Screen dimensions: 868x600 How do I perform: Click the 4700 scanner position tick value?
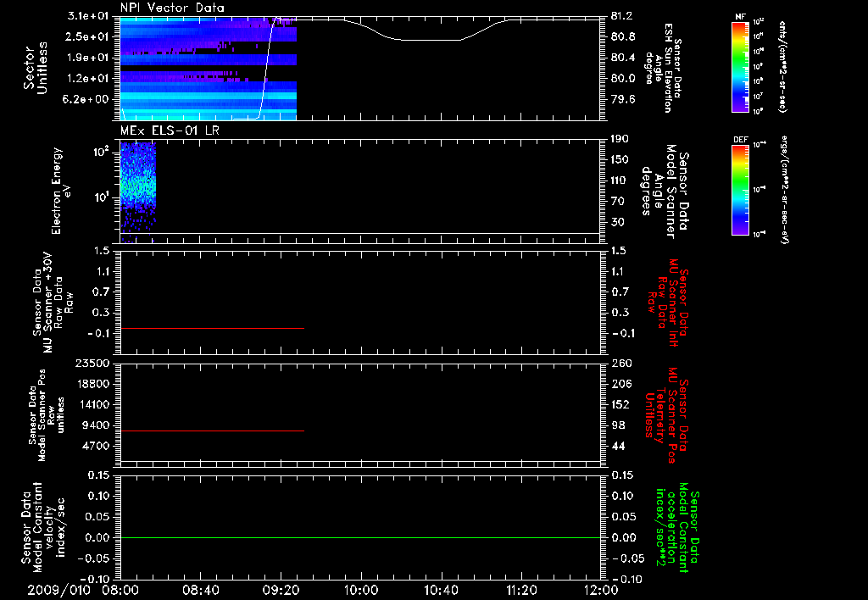(x=97, y=446)
